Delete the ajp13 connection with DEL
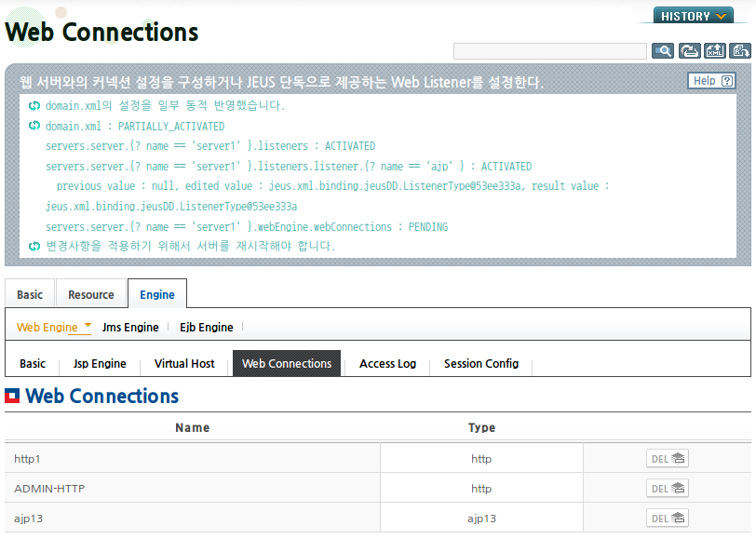Screen dimensions: 756x539 point(668,519)
